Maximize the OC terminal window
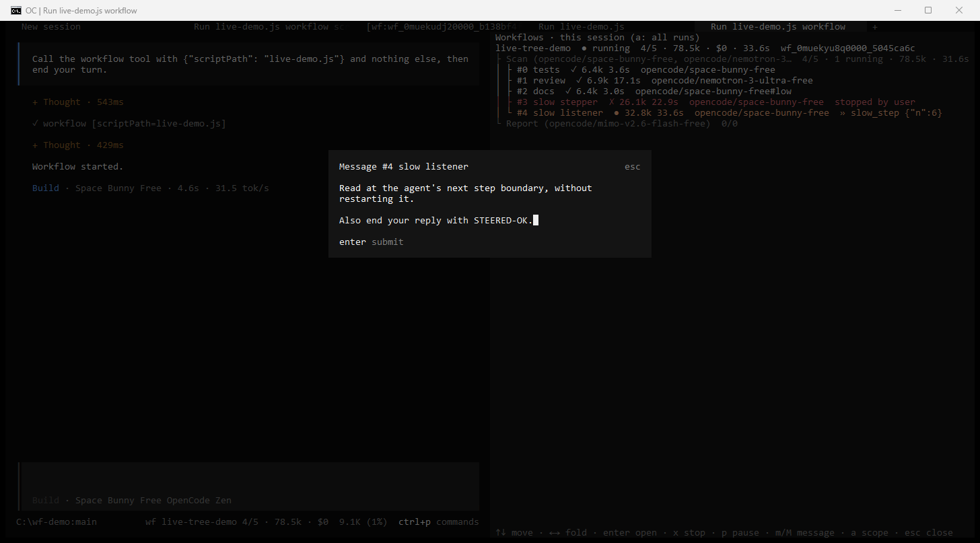This screenshot has height=543, width=980. [928, 10]
